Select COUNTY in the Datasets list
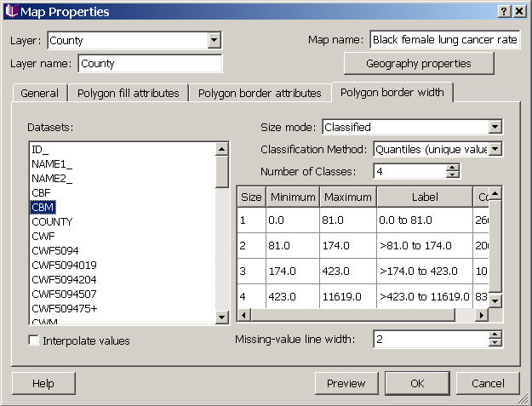 tap(52, 221)
